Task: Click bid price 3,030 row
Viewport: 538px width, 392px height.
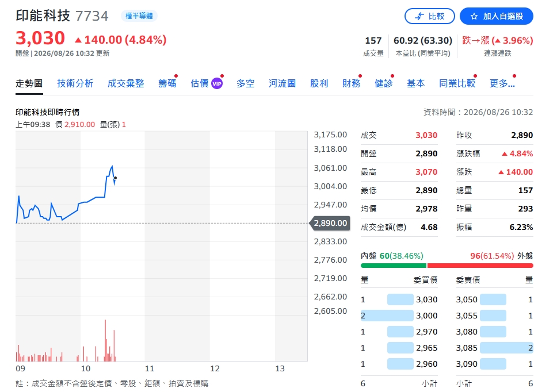Action: tap(399, 299)
